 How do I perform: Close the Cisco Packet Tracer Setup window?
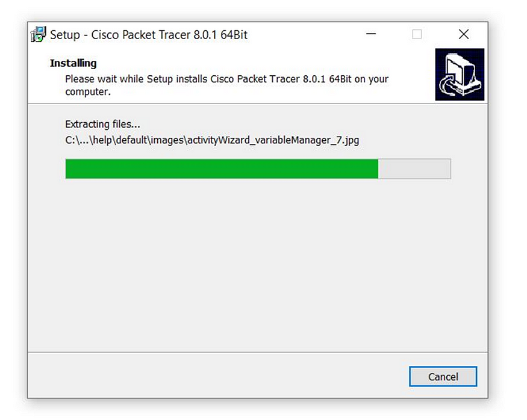[x=464, y=34]
